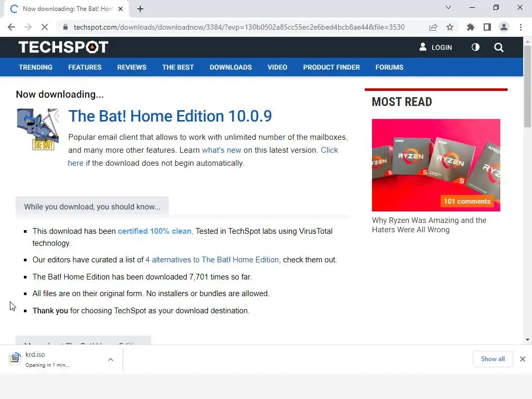Click the LOGIN user button
Screen dimensions: 532x399
click(x=436, y=47)
